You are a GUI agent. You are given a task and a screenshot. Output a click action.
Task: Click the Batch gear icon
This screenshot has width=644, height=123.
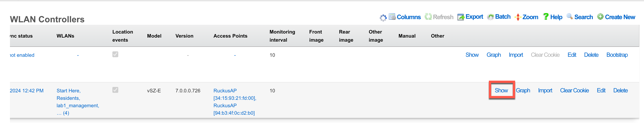click(490, 17)
